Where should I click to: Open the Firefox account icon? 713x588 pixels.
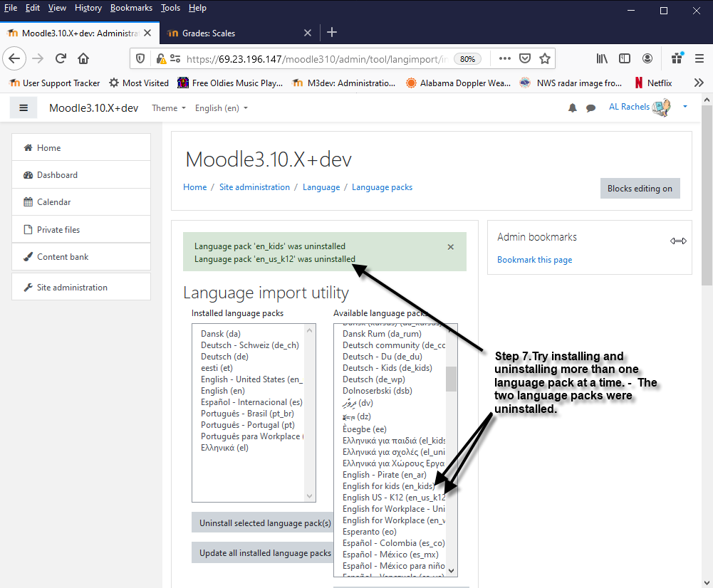pos(647,58)
